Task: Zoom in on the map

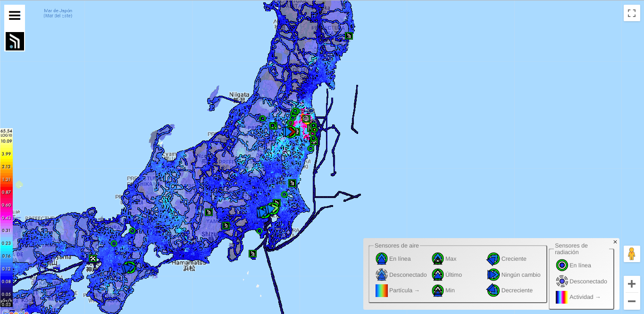Action: tap(632, 284)
